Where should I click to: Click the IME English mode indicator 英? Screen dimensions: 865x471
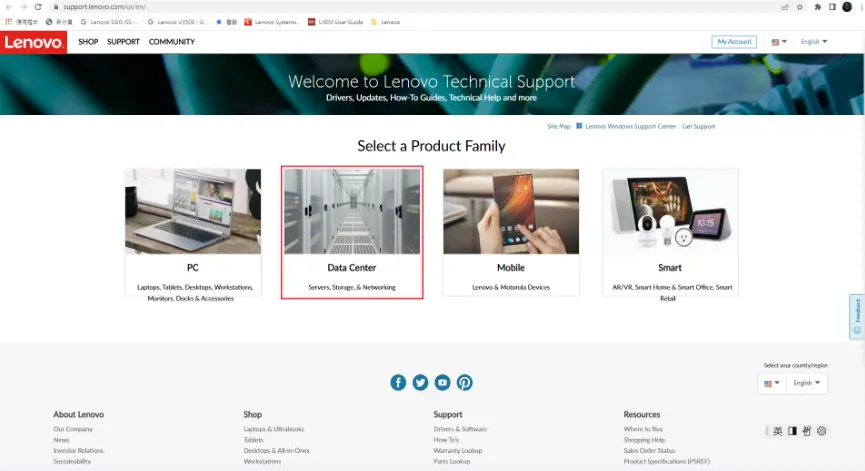[x=777, y=431]
